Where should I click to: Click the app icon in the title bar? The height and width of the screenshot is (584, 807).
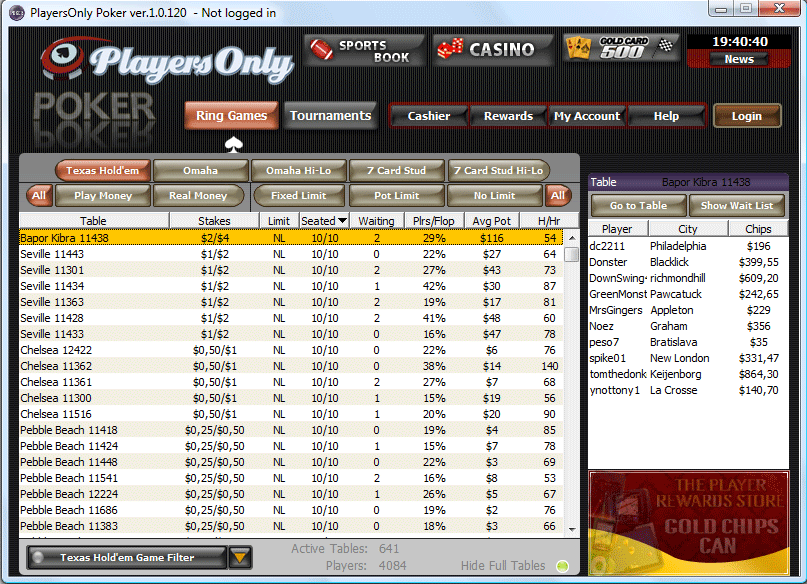click(x=16, y=12)
